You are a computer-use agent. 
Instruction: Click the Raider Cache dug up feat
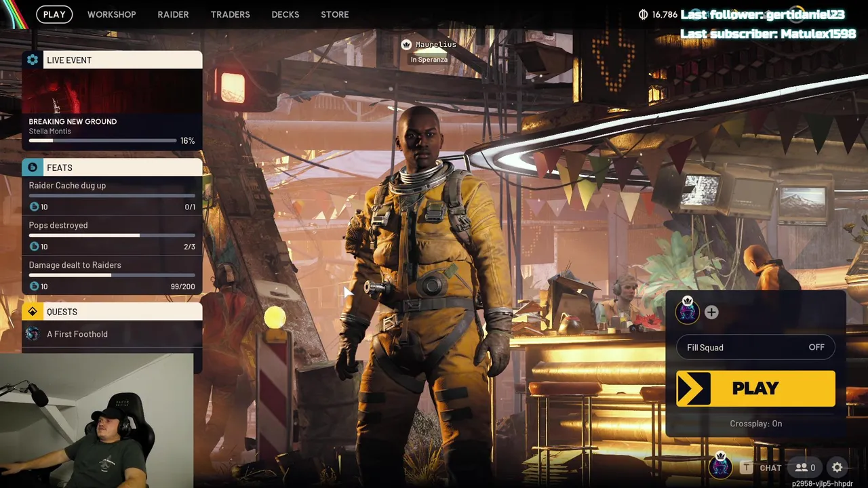tap(67, 186)
